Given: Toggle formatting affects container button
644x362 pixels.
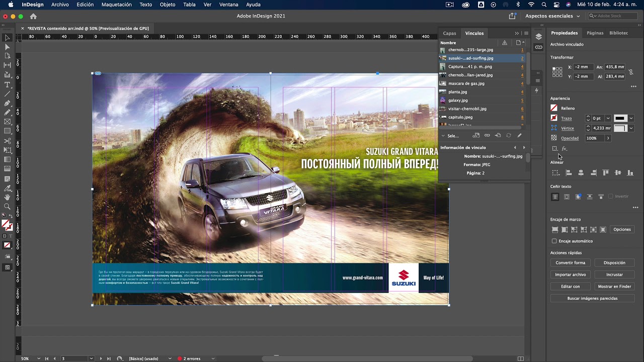Looking at the screenshot, I should pos(5,236).
